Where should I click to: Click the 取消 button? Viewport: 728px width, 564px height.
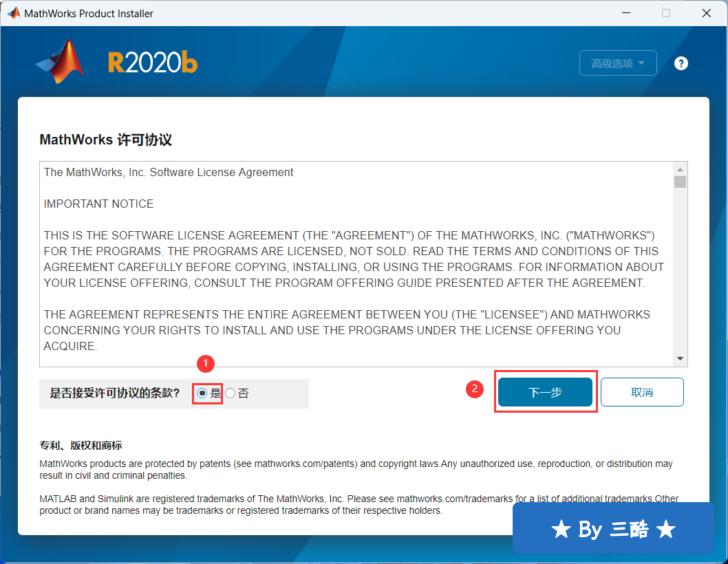(x=642, y=392)
